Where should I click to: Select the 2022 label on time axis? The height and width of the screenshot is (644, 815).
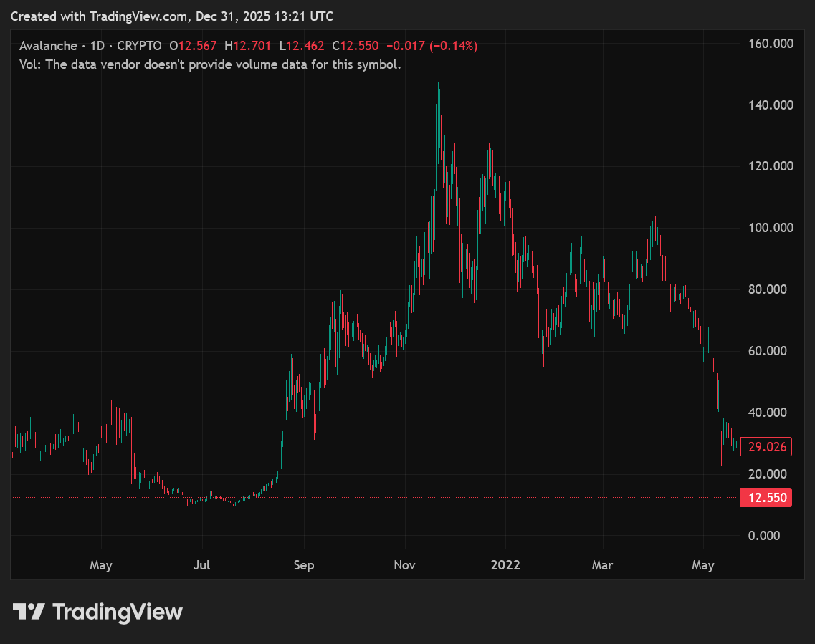point(505,565)
